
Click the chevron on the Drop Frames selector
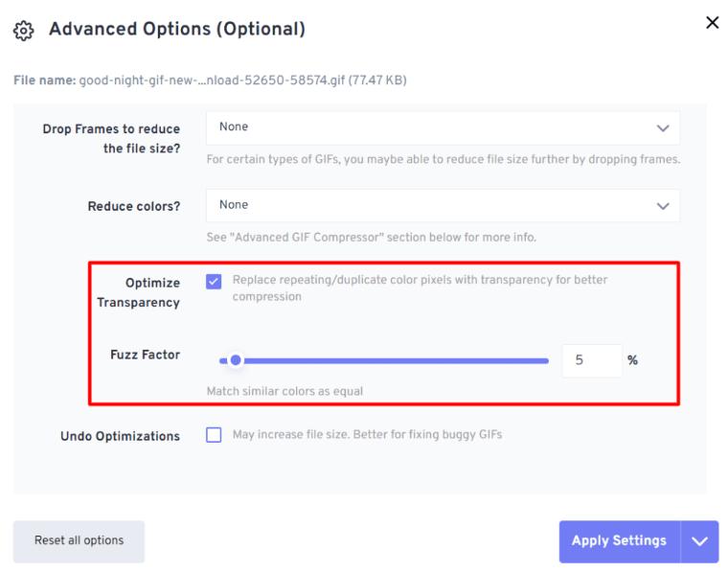[663, 128]
